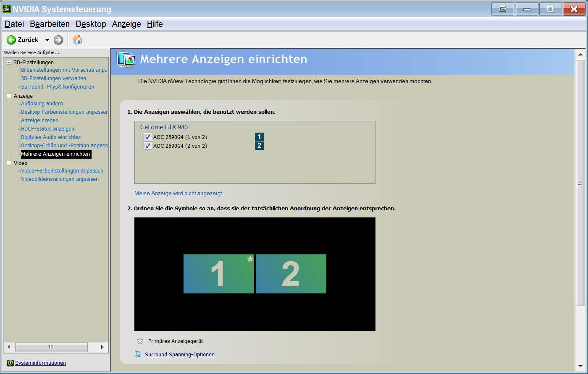This screenshot has width=588, height=374.
Task: Open Surround Spanning-Optionen link
Action: tap(180, 355)
